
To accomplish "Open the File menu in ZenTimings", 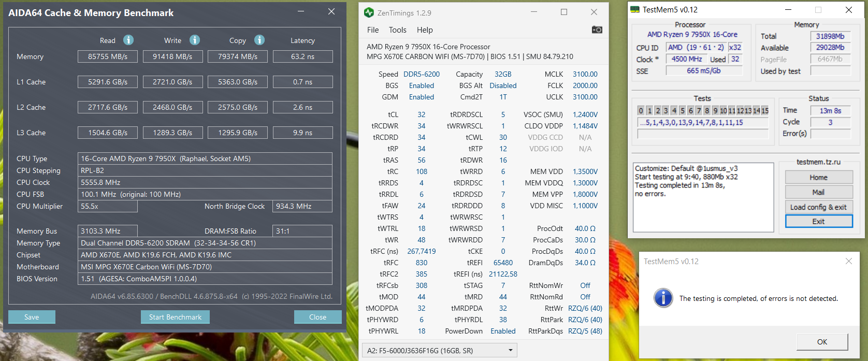I will point(373,30).
